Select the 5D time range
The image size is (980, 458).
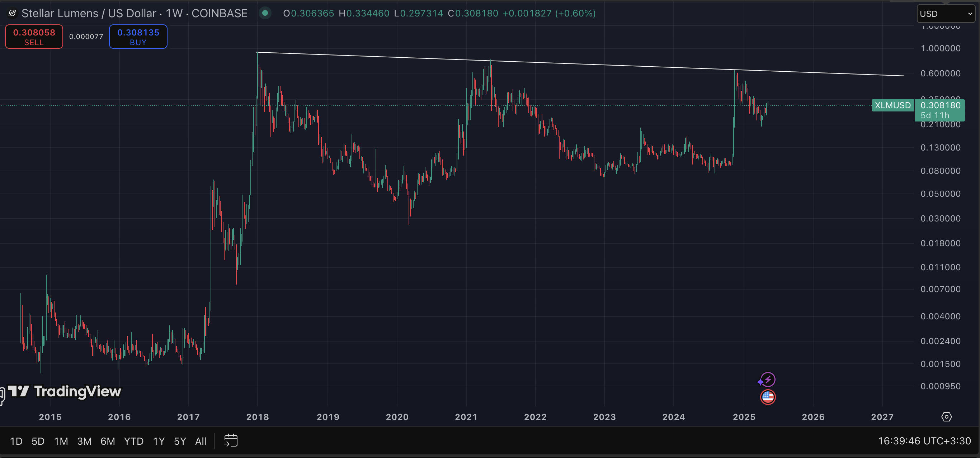pyautogui.click(x=38, y=441)
